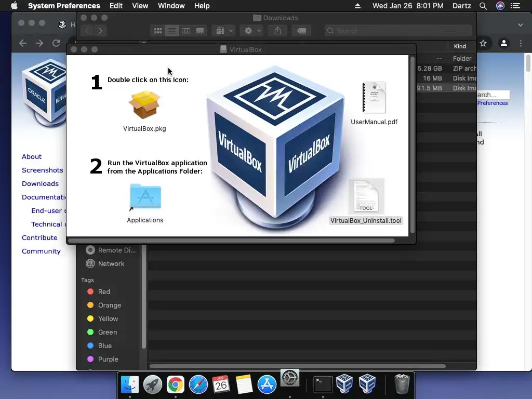Viewport: 532px width, 399px height.
Task: Choose the Orange tag in sidebar
Action: pyautogui.click(x=104, y=305)
